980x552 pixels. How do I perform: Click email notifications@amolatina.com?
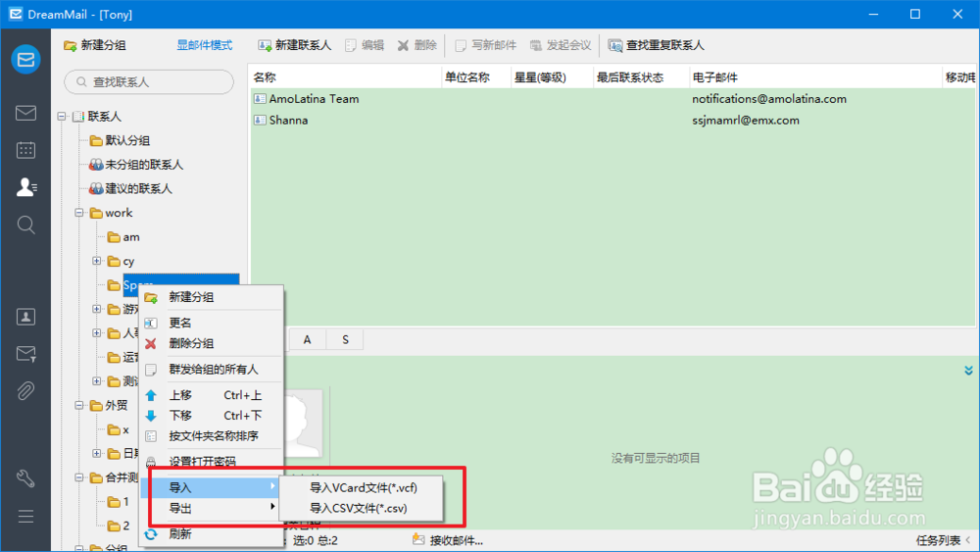768,99
